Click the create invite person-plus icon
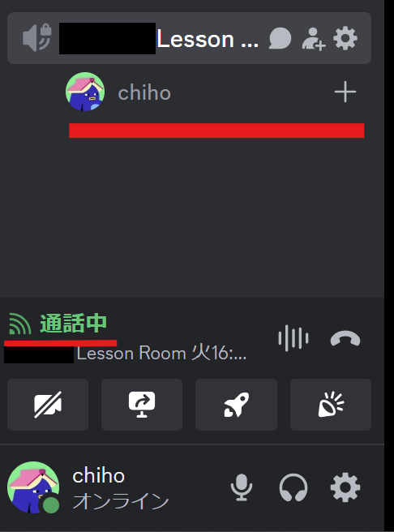 [x=314, y=39]
